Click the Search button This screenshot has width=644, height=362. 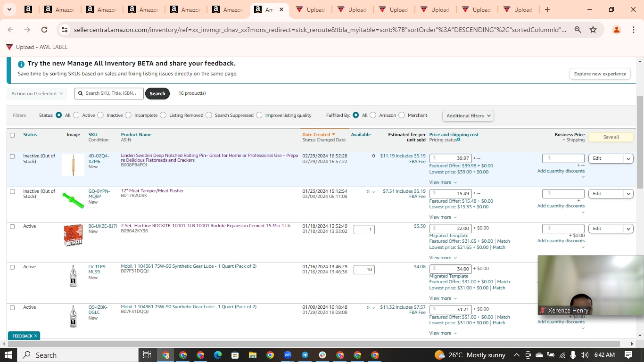[x=157, y=94]
